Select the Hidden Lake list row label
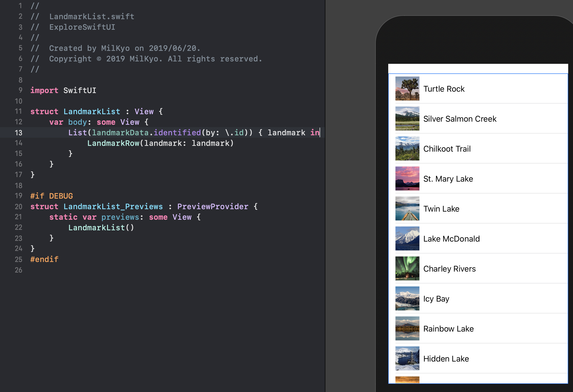The image size is (573, 392). tap(446, 359)
